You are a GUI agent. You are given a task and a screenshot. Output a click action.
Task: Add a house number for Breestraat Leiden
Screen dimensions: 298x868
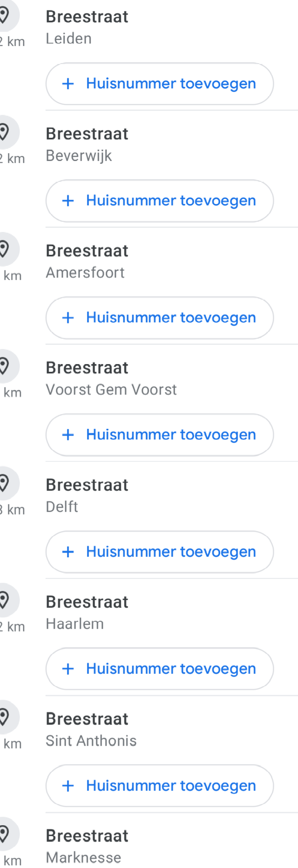click(x=159, y=84)
